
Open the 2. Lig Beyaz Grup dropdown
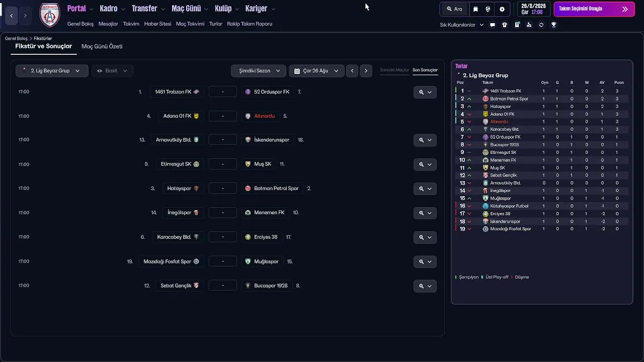tap(52, 71)
